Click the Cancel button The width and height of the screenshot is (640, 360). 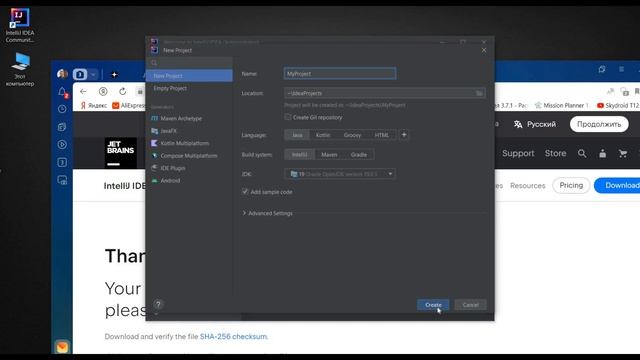click(x=470, y=305)
